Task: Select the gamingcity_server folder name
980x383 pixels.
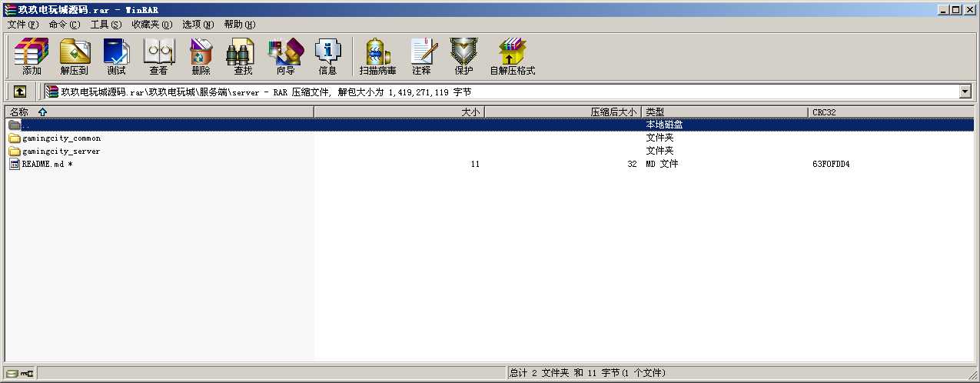Action: (61, 152)
